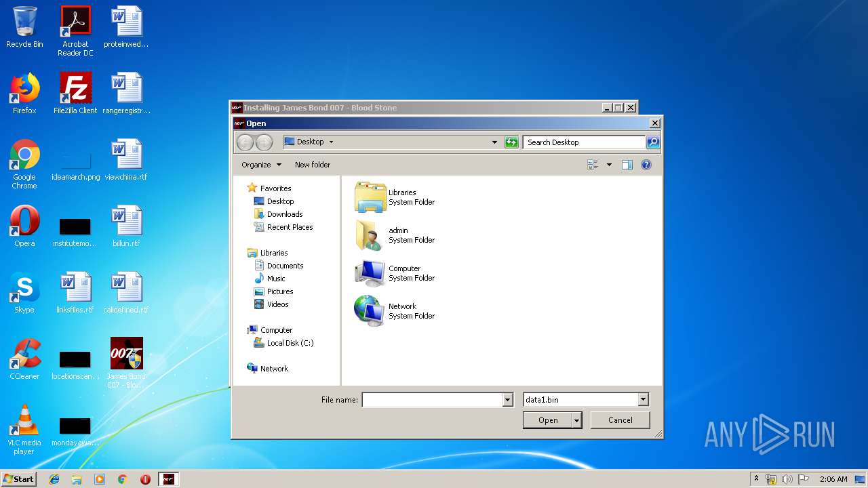Screen dimensions: 868x488
Task: Open the views options dropdown arrow
Action: coord(609,165)
